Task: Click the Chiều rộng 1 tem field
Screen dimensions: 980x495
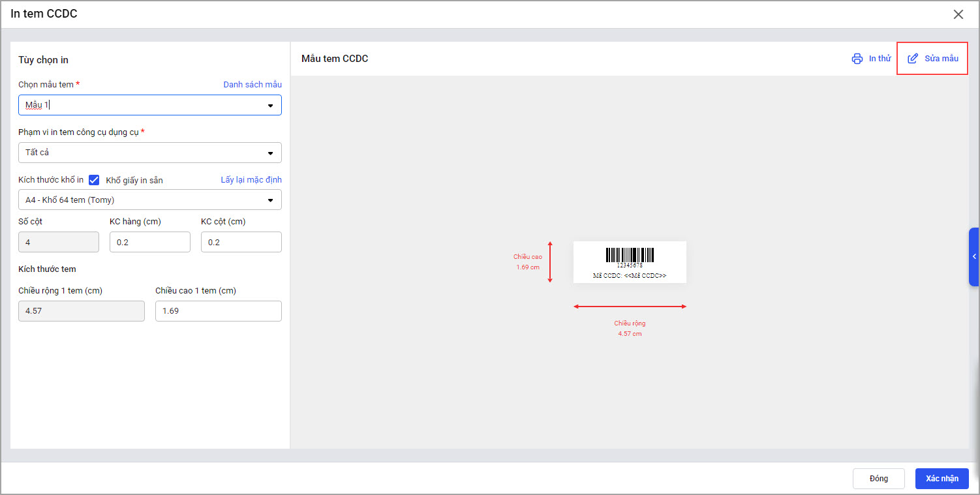Action: 82,311
